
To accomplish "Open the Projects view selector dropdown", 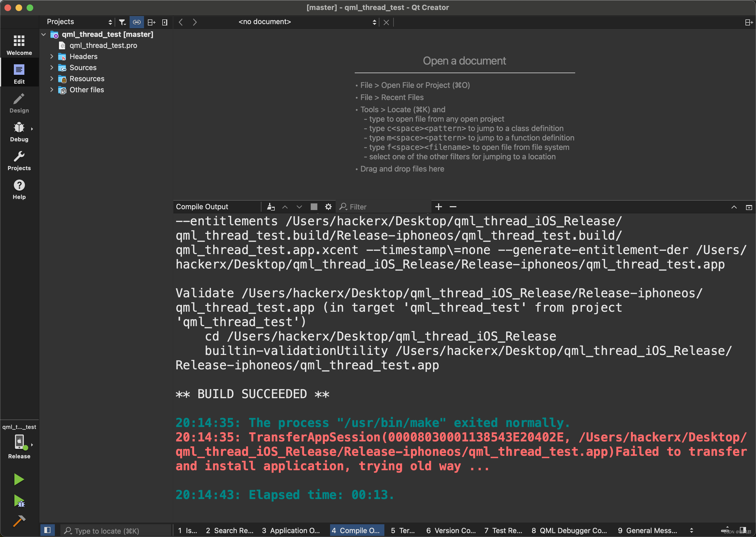I will point(79,22).
